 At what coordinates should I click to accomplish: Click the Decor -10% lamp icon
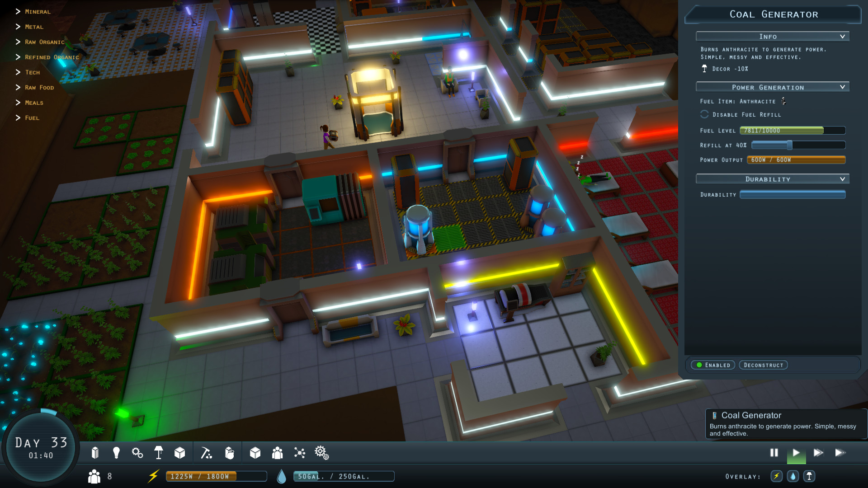point(704,69)
